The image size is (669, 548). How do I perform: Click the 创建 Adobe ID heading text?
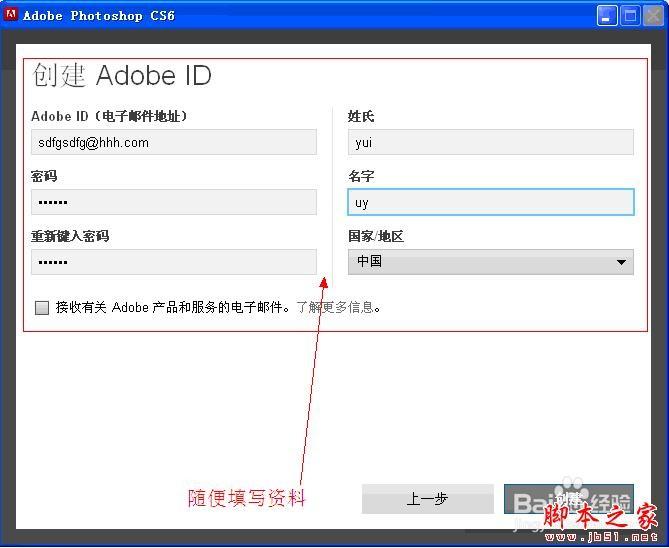click(x=122, y=76)
